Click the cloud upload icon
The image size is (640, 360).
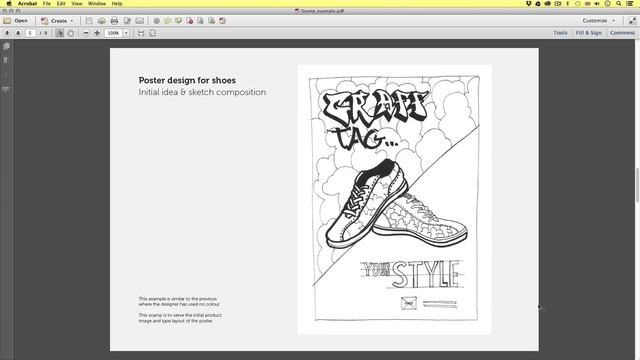pos(102,20)
